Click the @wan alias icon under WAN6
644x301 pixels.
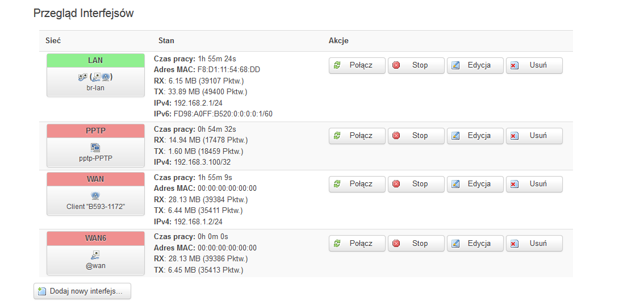(x=95, y=255)
